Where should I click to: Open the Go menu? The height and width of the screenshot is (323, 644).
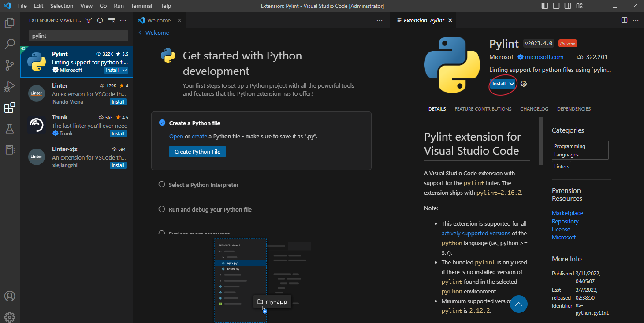pos(103,6)
